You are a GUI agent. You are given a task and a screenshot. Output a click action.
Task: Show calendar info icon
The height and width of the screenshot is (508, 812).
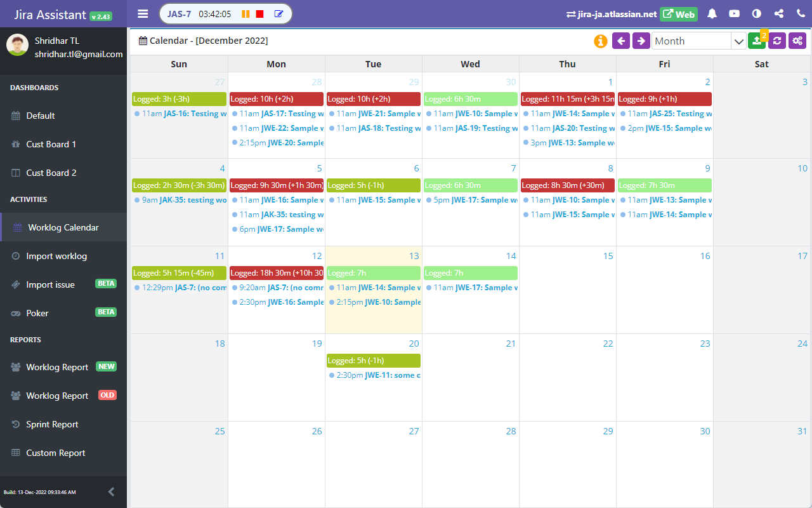coord(600,41)
